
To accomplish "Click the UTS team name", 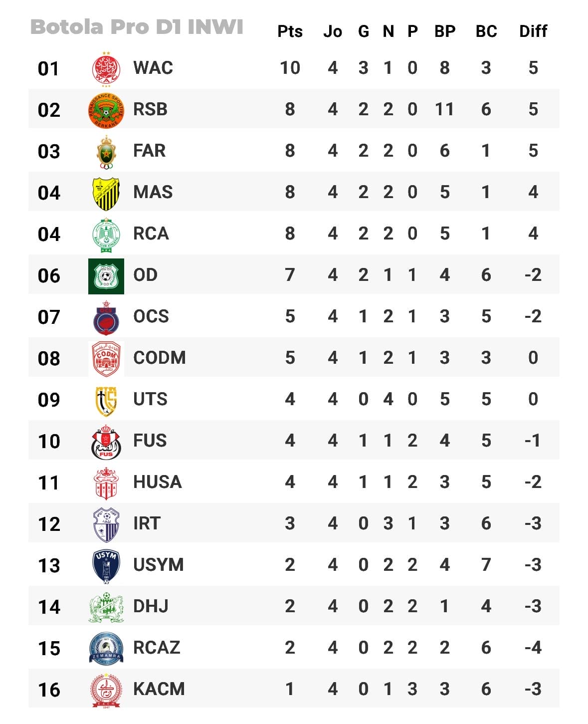I will (x=150, y=399).
